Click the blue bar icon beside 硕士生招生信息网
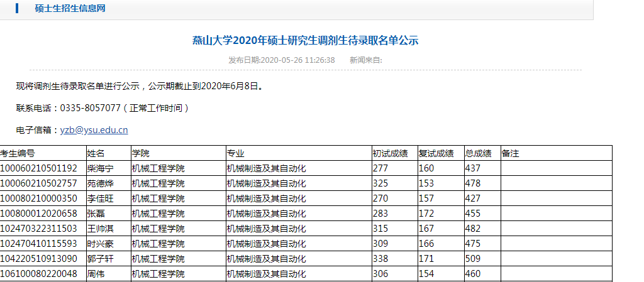Viewport: 644px width, 282px height. [17, 8]
